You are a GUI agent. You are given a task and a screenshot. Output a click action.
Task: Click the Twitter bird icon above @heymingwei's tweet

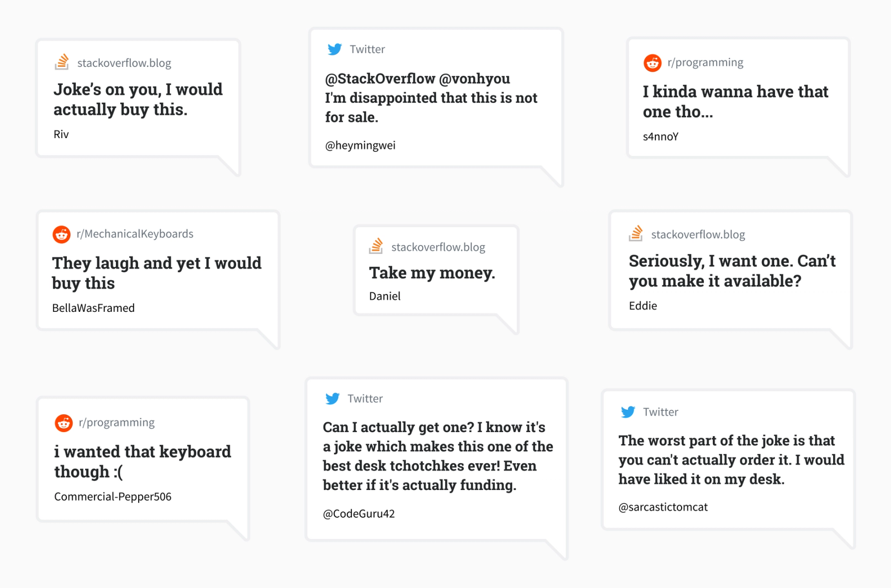tap(335, 49)
